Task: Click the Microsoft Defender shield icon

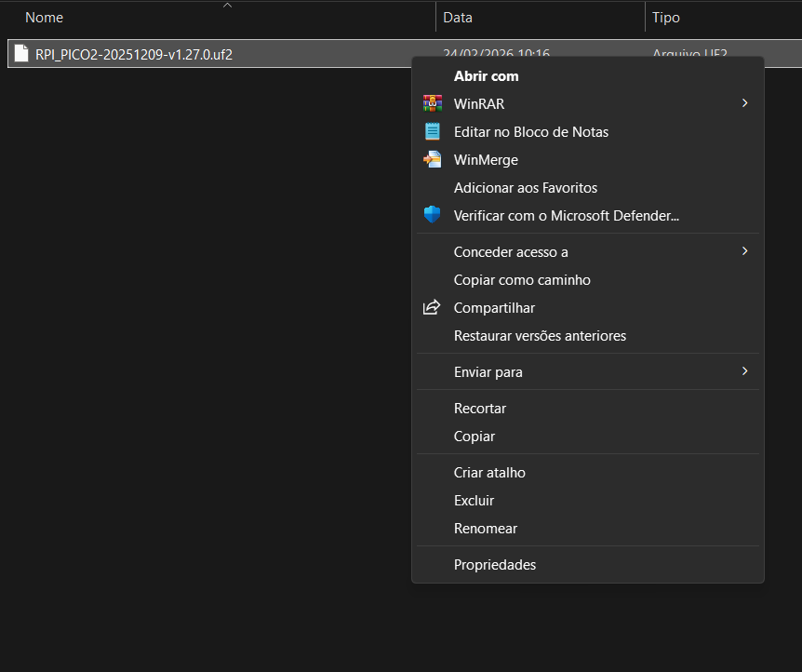Action: (432, 215)
